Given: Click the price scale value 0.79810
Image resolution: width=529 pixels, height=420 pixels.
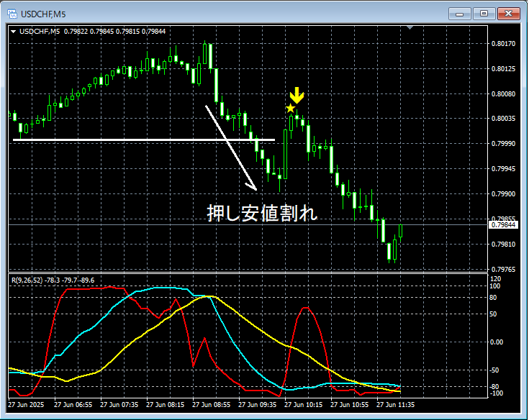Looking at the screenshot, I should 503,244.
